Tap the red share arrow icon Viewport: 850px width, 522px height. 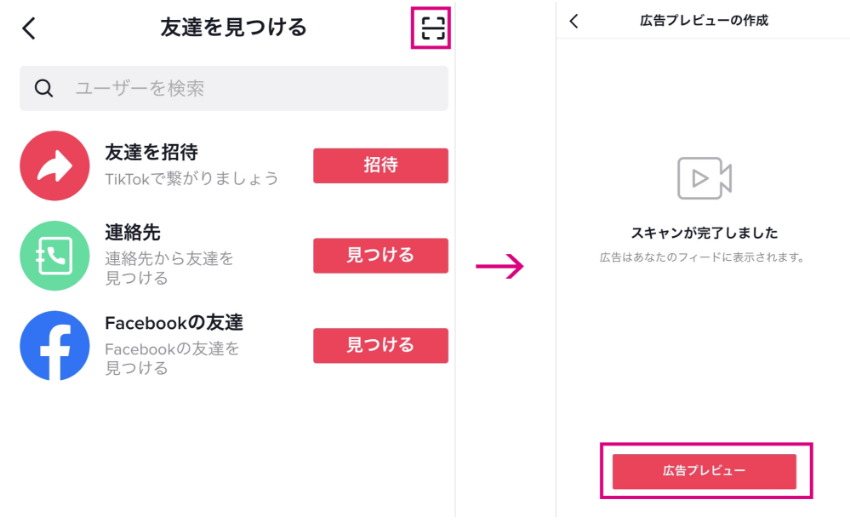point(55,165)
